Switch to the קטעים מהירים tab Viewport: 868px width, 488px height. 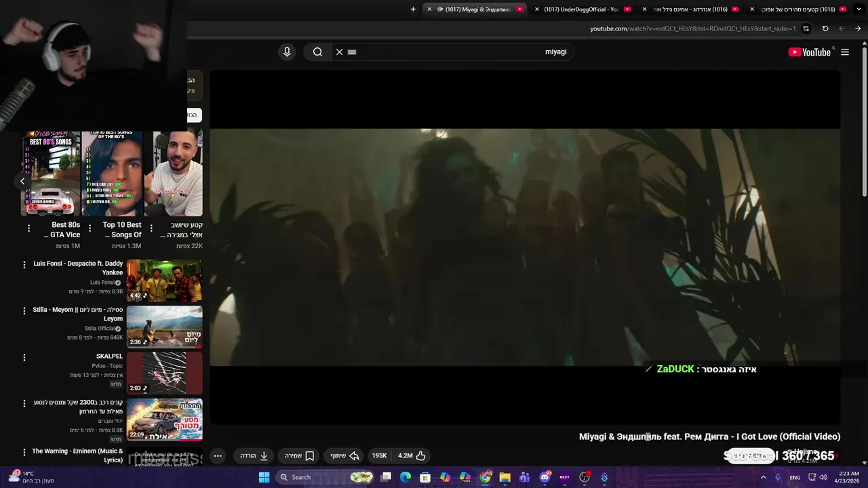coord(799,9)
